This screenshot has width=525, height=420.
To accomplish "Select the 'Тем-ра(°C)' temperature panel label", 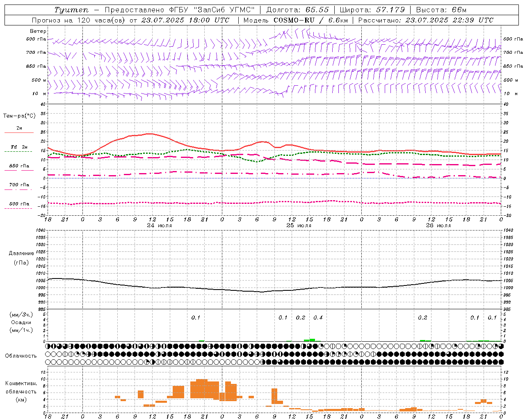I will tap(19, 116).
